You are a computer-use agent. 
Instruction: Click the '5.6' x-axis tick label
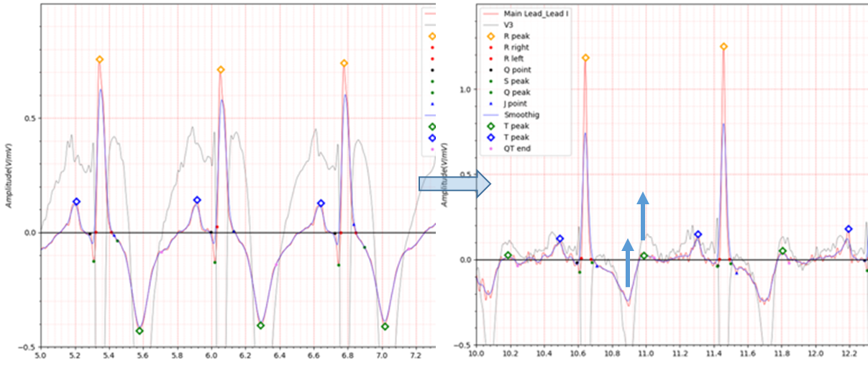pyautogui.click(x=142, y=355)
